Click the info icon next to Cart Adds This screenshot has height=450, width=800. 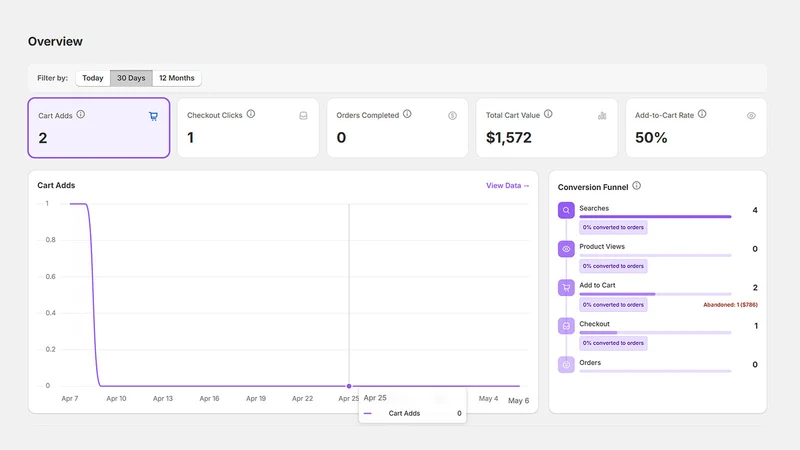click(81, 115)
